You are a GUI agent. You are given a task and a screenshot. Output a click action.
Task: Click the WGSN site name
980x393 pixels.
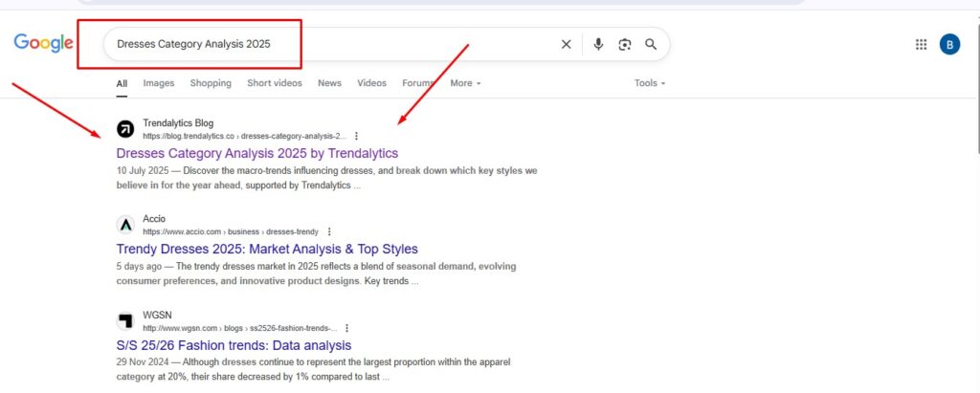pyautogui.click(x=157, y=315)
